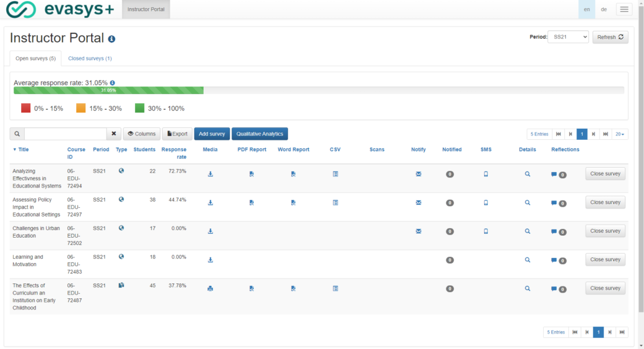Switch to Closed surveys (1) tab
The width and height of the screenshot is (644, 349).
click(x=90, y=58)
